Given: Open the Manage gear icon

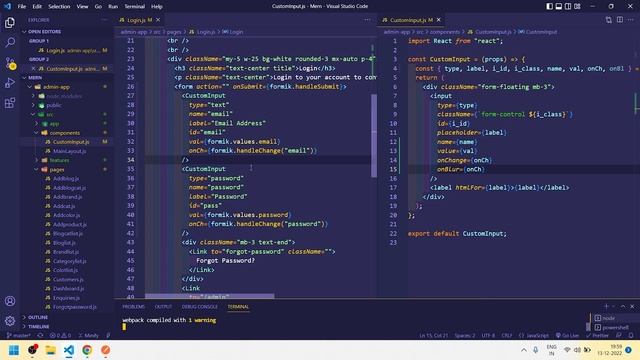Looking at the screenshot, I should click(x=10, y=321).
